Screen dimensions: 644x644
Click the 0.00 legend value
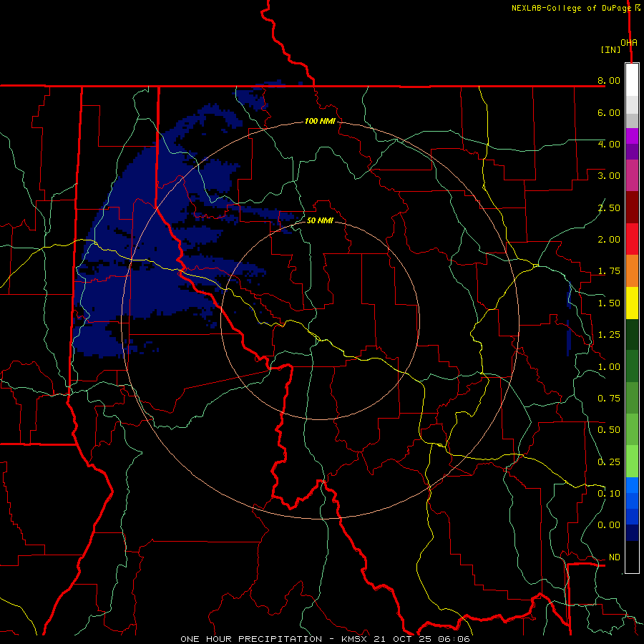coord(609,525)
